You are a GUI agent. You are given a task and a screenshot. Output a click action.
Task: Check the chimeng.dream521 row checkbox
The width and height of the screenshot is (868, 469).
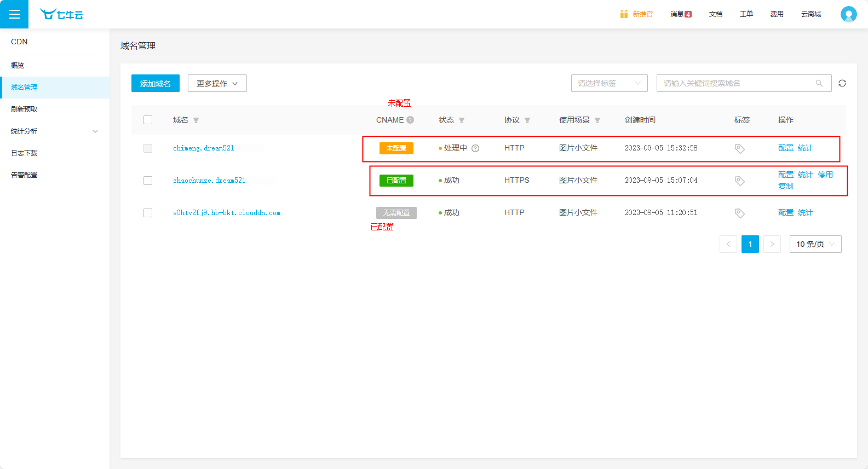click(x=148, y=148)
